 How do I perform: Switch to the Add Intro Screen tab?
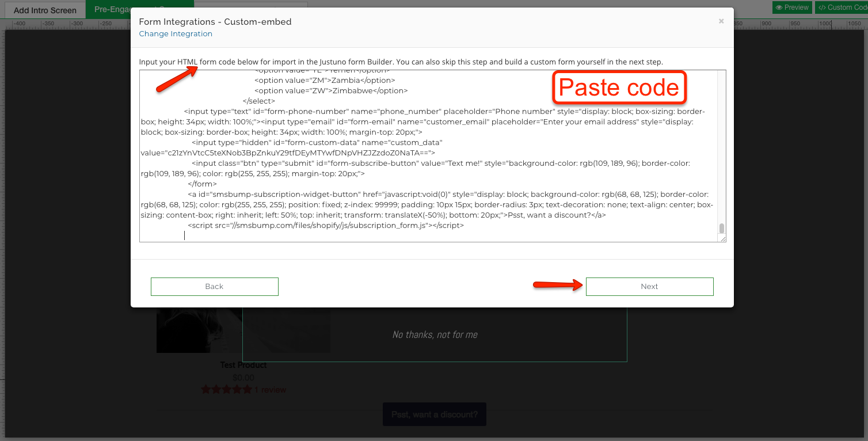45,10
